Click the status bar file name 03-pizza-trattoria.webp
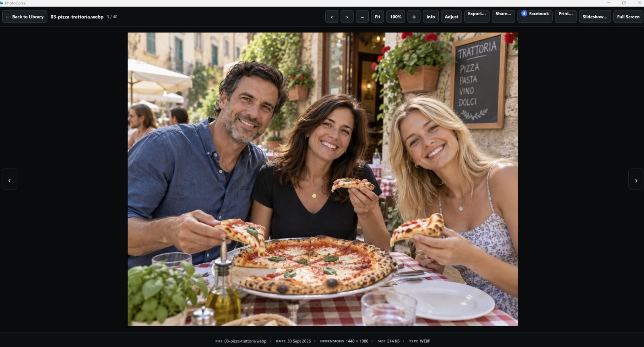The width and height of the screenshot is (644, 347). pyautogui.click(x=245, y=341)
